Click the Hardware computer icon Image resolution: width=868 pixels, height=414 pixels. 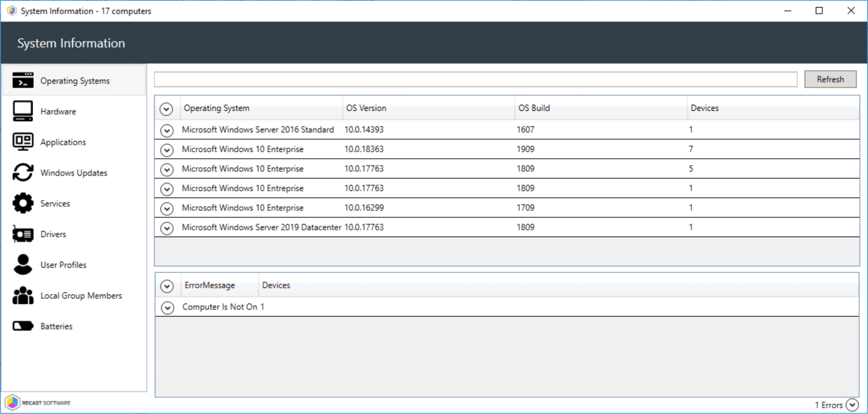(23, 111)
